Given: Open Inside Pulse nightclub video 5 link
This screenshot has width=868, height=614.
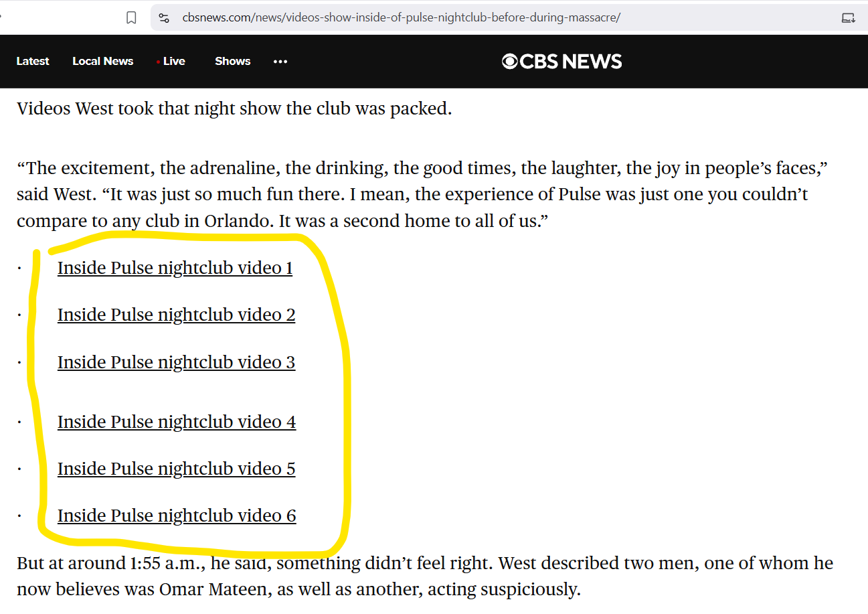Looking at the screenshot, I should tap(176, 469).
